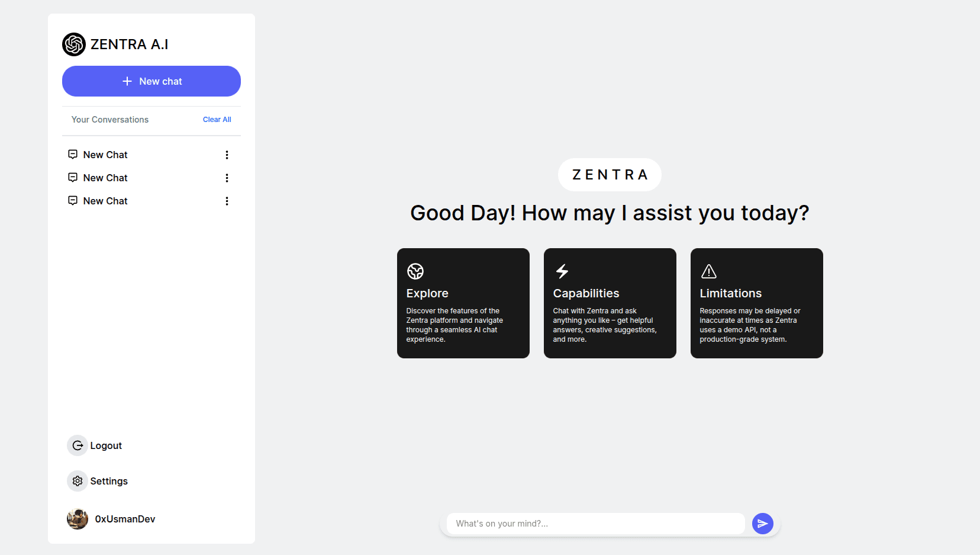This screenshot has width=980, height=555.
Task: Open options menu for second New Chat
Action: coord(227,178)
